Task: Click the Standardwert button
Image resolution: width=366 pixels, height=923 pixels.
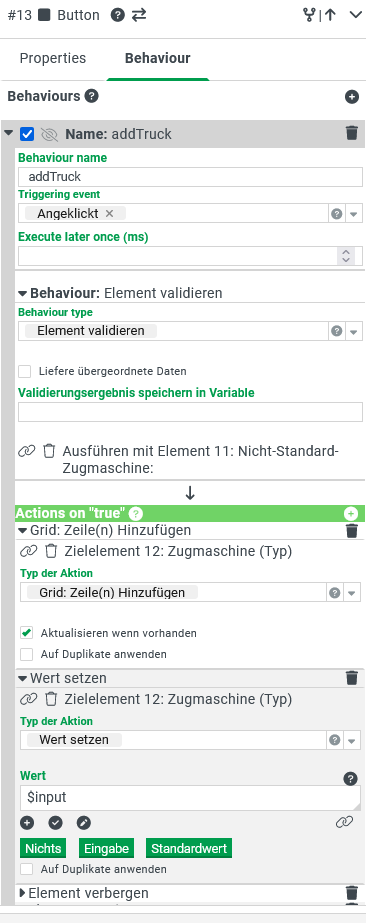Action: point(189,848)
